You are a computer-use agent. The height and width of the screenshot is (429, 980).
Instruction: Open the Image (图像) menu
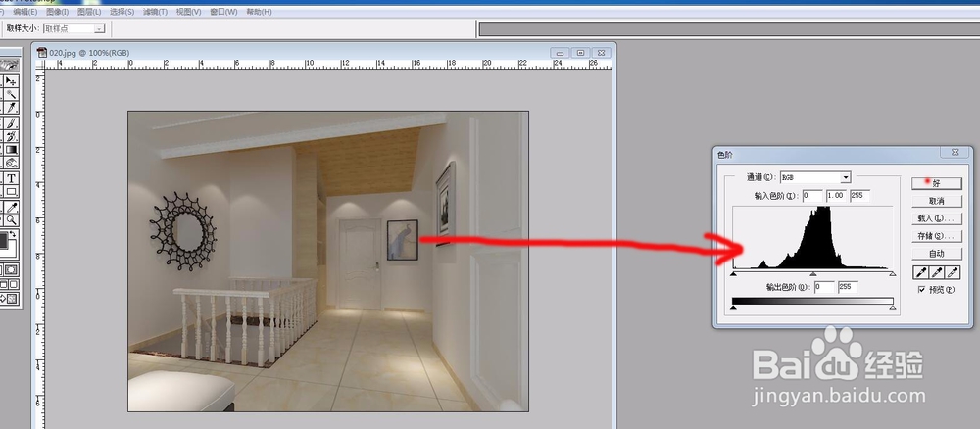coord(57,12)
